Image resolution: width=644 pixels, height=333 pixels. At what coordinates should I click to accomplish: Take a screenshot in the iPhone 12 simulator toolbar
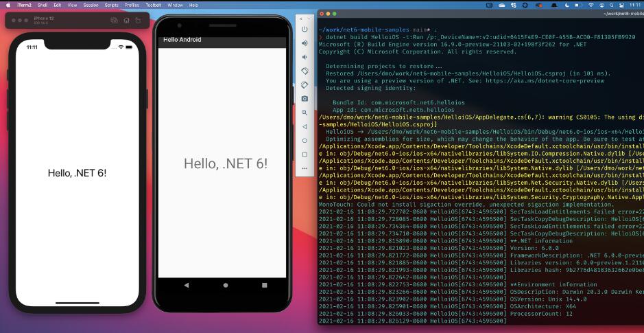pos(114,21)
